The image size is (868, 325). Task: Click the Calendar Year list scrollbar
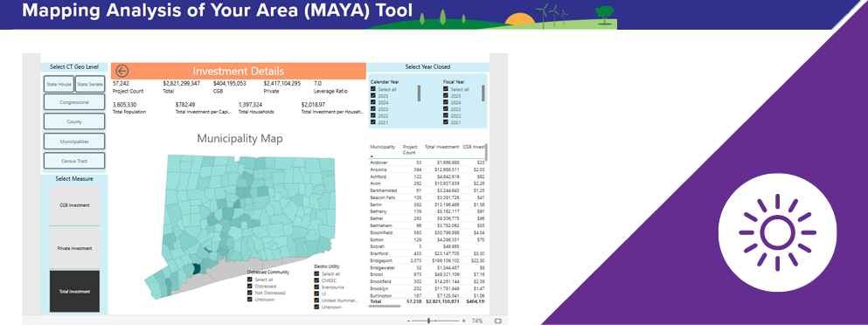419,93
